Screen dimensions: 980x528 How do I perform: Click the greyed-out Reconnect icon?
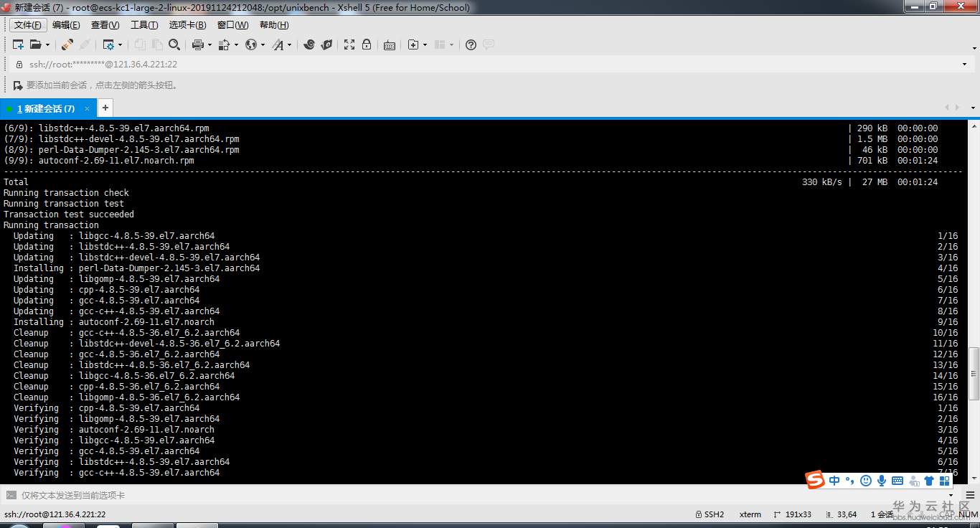pyautogui.click(x=85, y=44)
